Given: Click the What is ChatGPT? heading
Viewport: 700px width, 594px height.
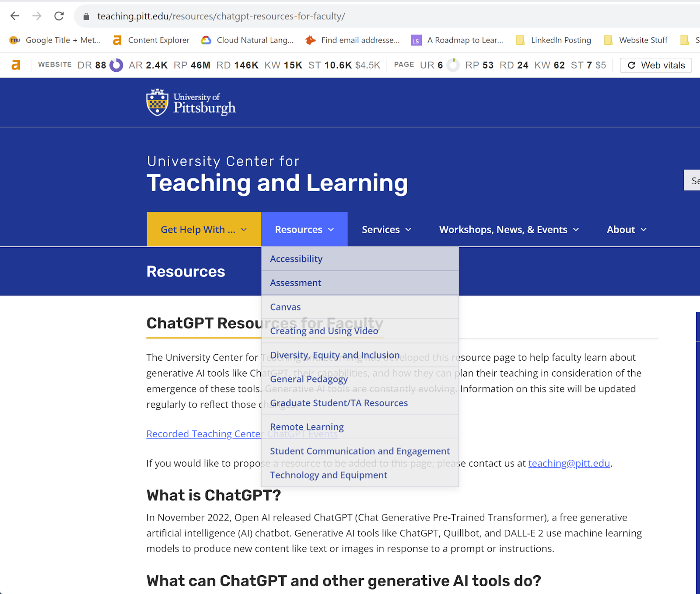Looking at the screenshot, I should 213,496.
